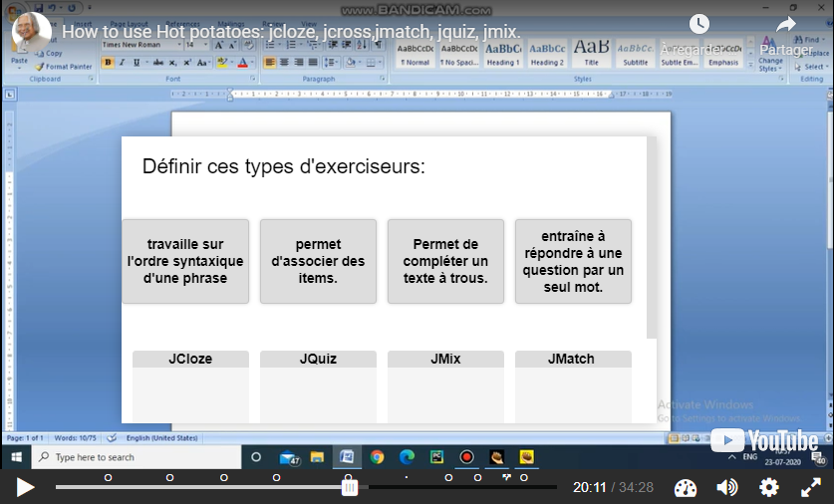
Task: Click the red font color button
Action: click(242, 63)
